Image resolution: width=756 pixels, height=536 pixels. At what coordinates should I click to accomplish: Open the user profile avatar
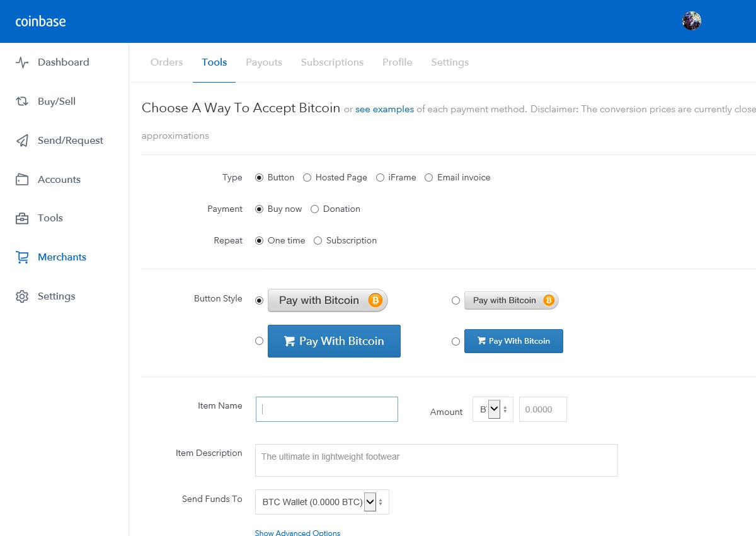692,21
